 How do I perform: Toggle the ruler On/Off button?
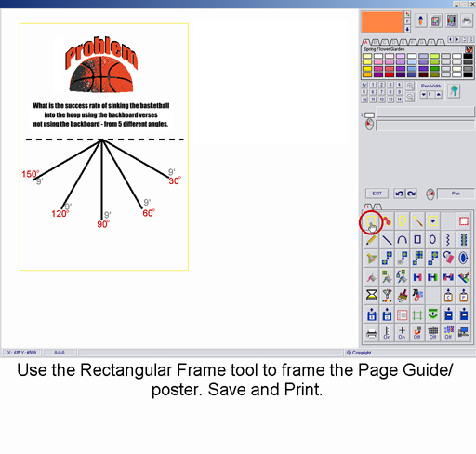click(387, 333)
